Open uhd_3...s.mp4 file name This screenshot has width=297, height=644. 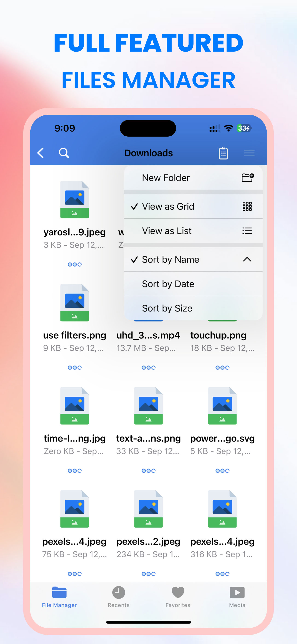tap(148, 335)
